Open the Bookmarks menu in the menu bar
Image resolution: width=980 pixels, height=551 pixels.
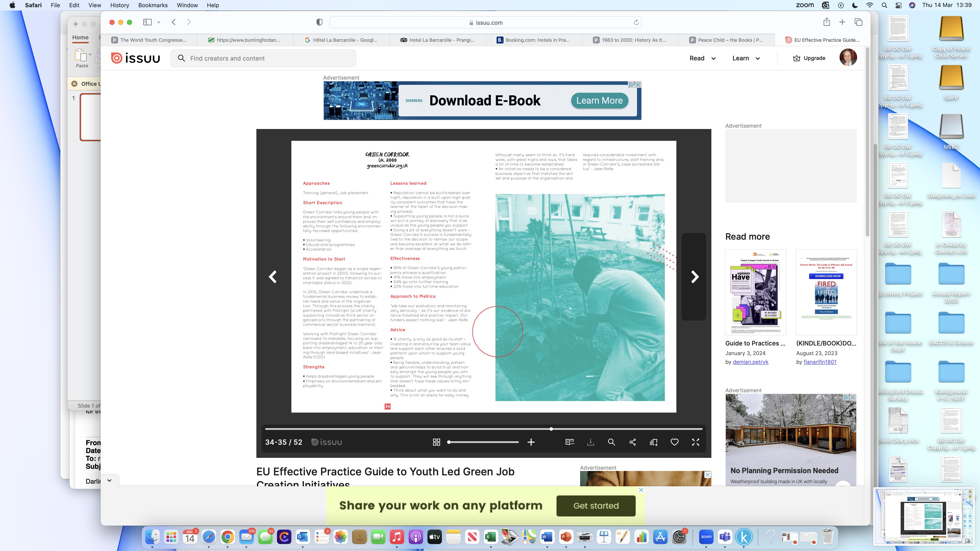[152, 5]
